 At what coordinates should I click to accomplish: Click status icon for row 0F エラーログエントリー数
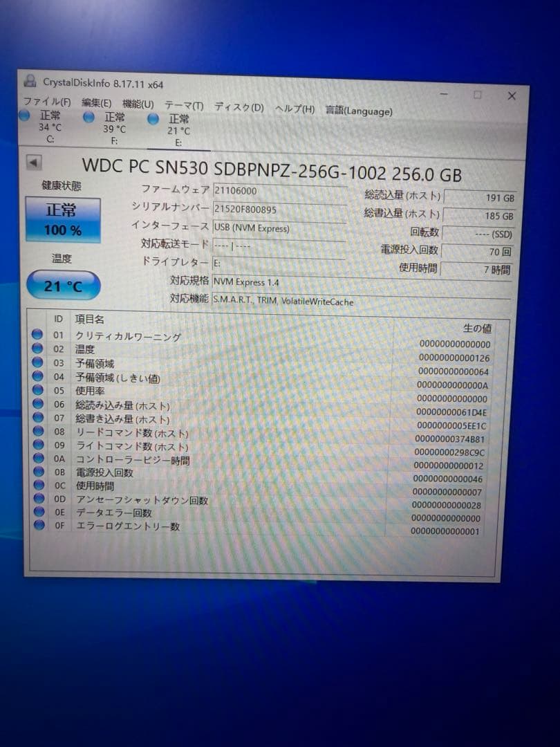39,525
